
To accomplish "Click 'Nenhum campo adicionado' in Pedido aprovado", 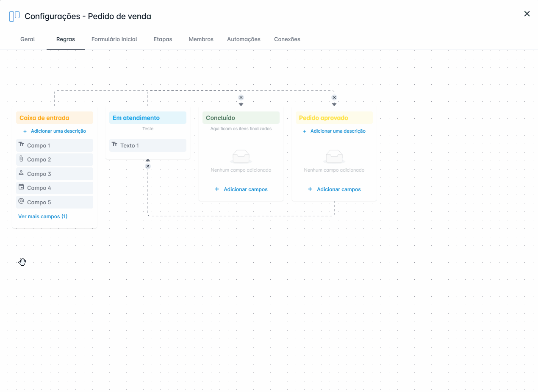I will pos(334,170).
